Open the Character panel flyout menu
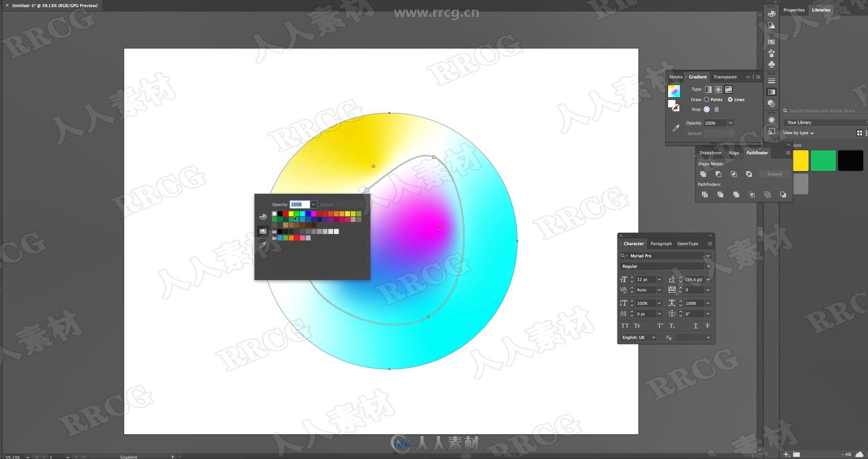Viewport: 868px width, 459px height. point(710,244)
